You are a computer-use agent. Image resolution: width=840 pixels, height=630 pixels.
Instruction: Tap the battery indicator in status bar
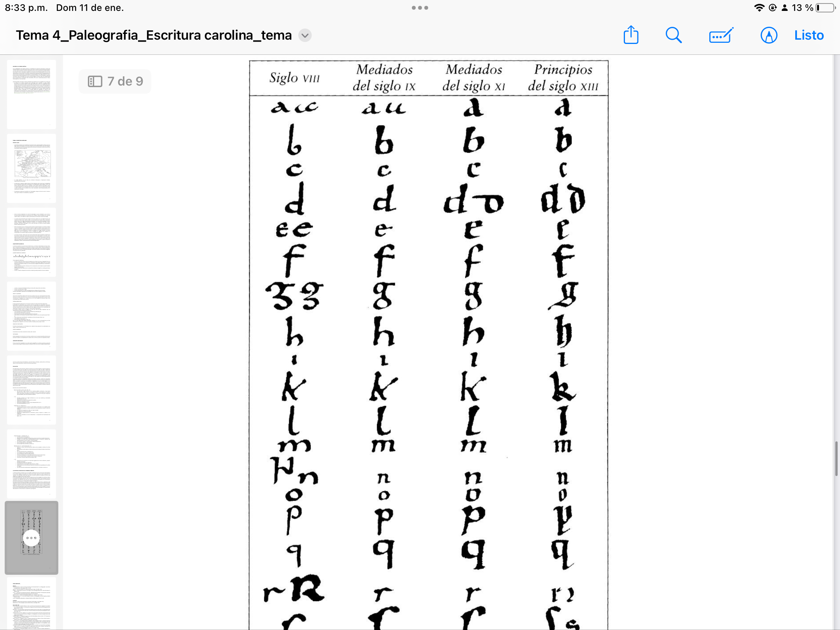point(825,8)
